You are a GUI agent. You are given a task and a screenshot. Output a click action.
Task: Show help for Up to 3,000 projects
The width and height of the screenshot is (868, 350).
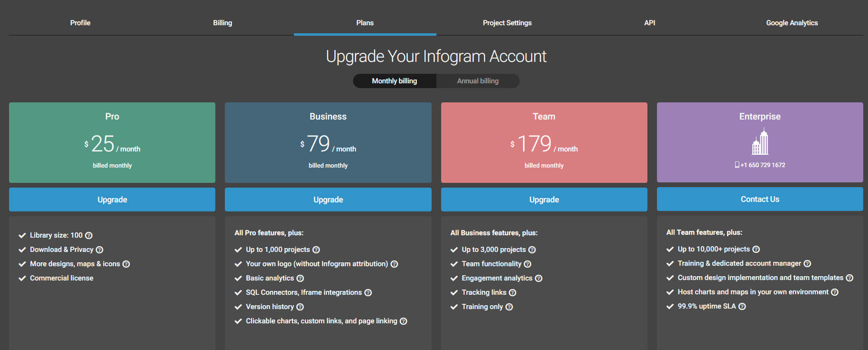[532, 250]
